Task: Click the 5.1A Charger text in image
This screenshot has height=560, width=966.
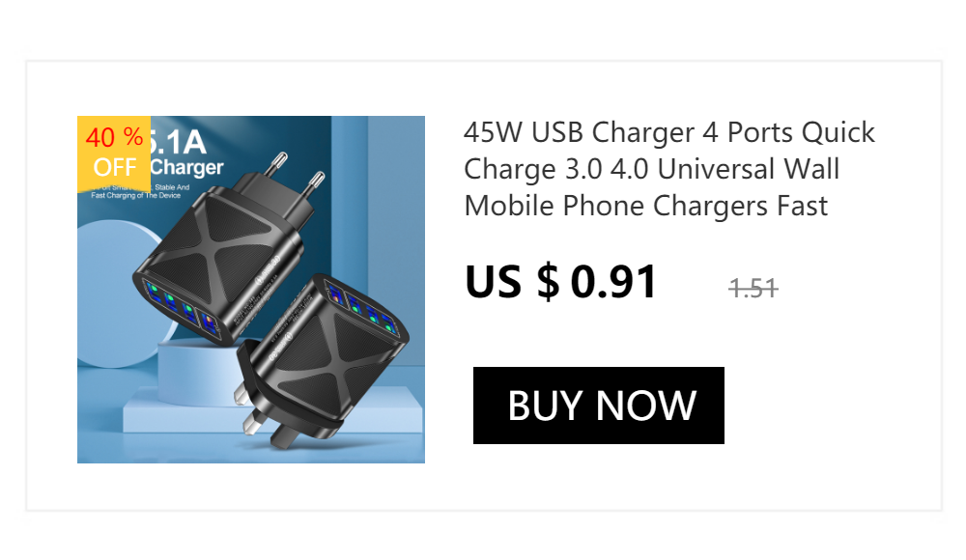Action: point(185,154)
